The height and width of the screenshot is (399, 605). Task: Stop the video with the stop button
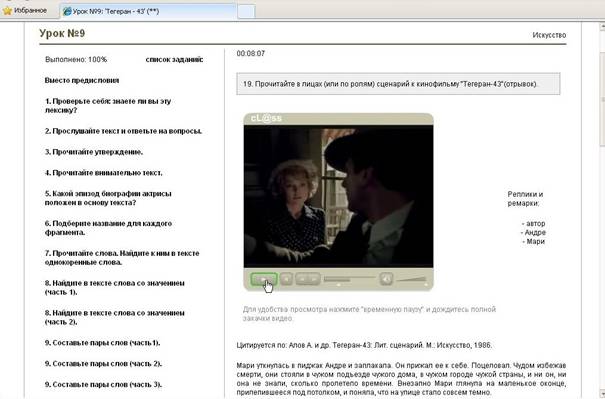pos(286,279)
